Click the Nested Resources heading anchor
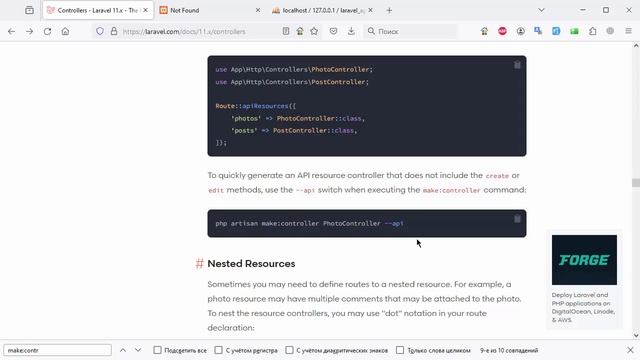 (x=199, y=264)
